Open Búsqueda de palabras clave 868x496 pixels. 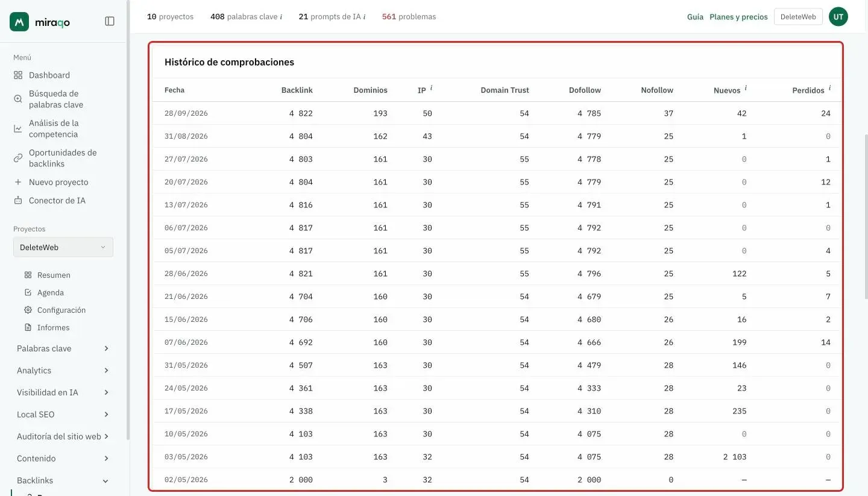(56, 99)
